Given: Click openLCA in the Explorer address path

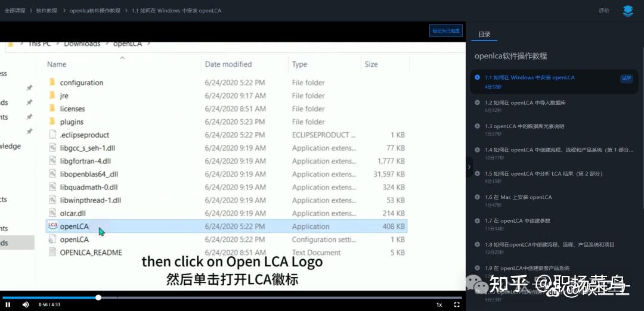Looking at the screenshot, I should click(128, 43).
